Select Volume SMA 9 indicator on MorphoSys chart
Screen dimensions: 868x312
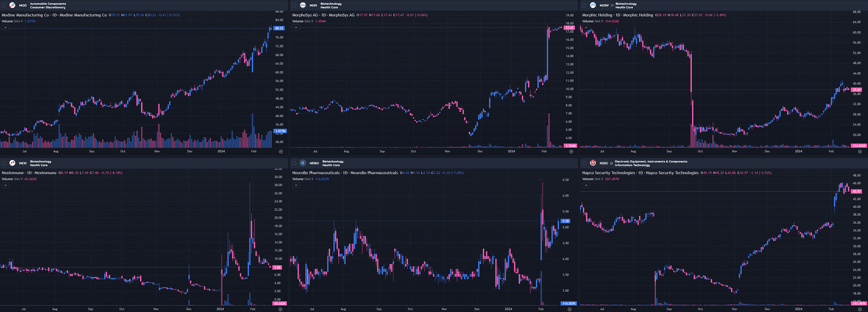302,21
